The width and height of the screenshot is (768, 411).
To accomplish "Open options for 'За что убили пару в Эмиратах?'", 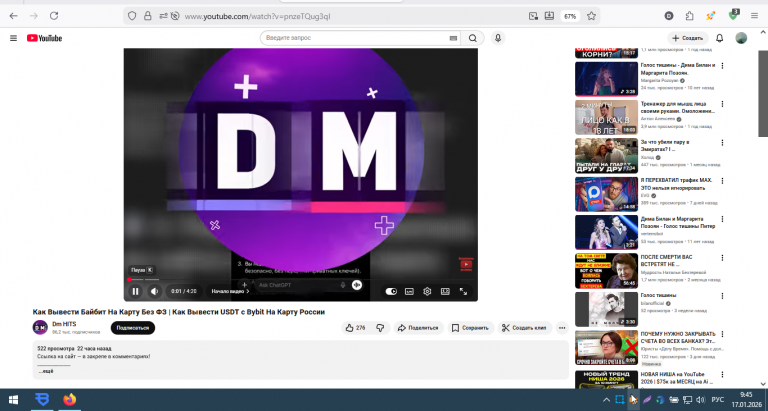I will [x=722, y=143].
